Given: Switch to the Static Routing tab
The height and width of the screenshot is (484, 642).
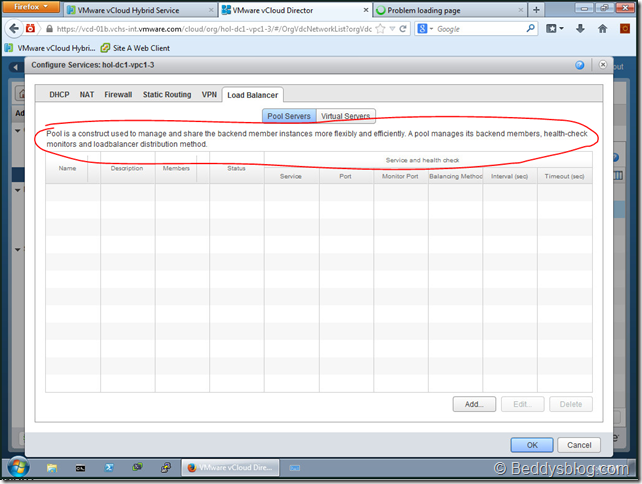Looking at the screenshot, I should point(167,95).
